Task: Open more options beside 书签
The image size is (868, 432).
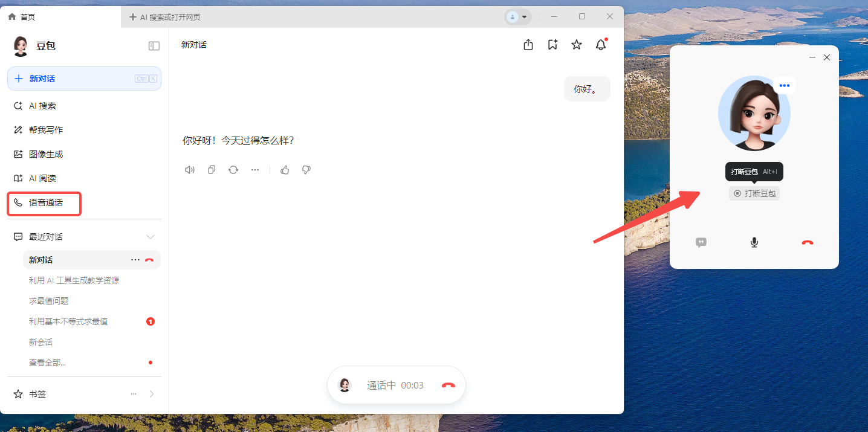Action: pos(134,394)
